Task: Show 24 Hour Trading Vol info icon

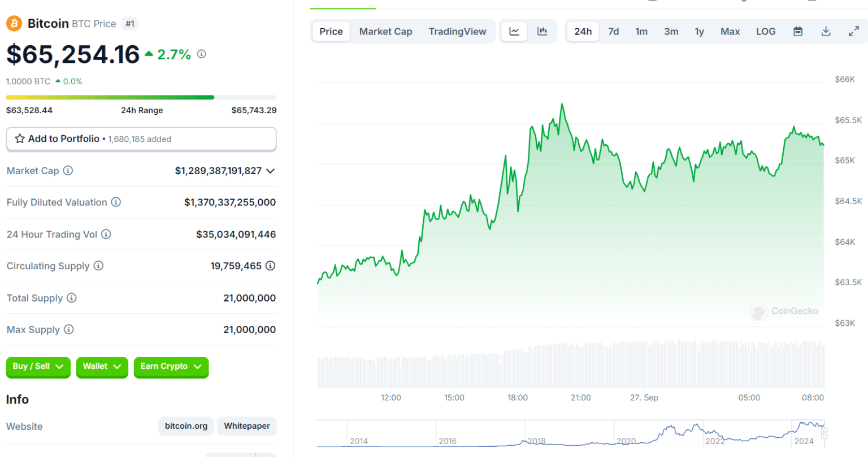Action: click(x=106, y=234)
